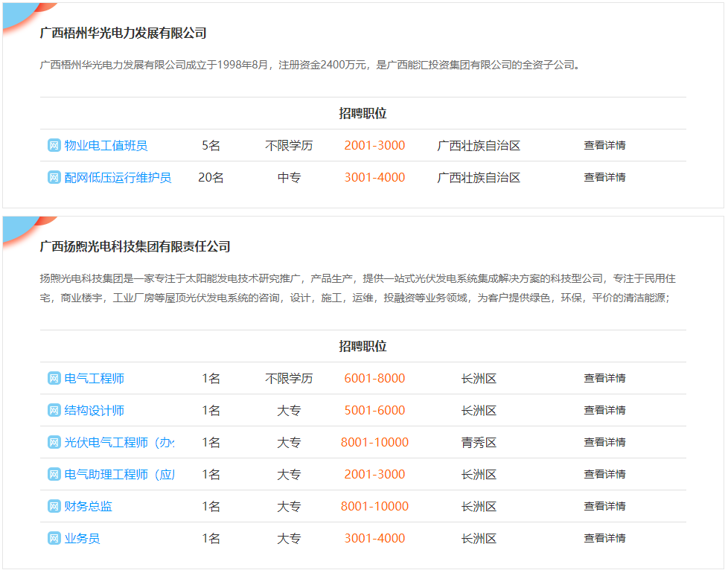
Task: Open the 物业电工值班员 job posting
Action: 106,146
